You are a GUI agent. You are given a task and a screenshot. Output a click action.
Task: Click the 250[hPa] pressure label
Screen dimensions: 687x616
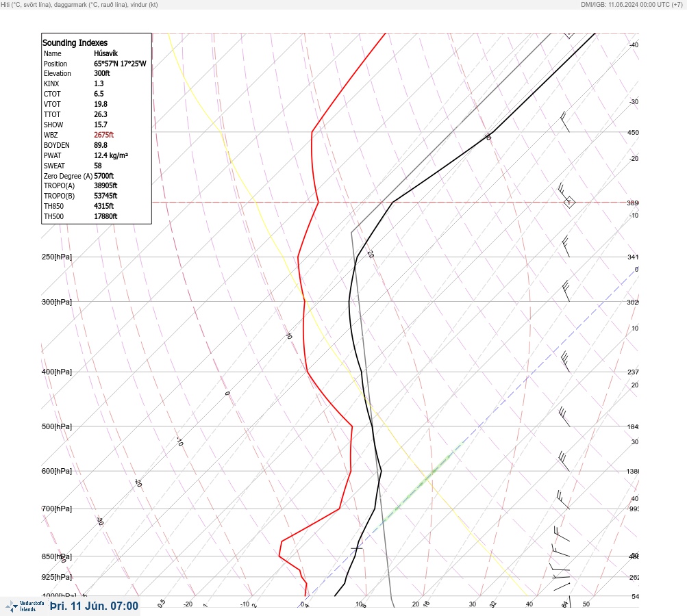57,257
